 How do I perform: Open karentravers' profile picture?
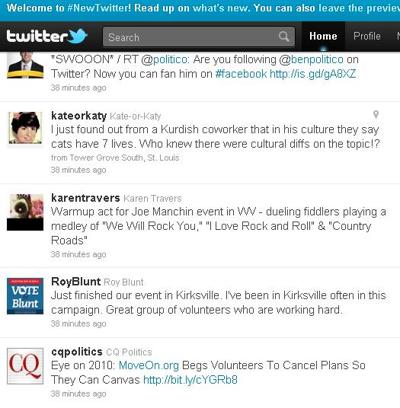(25, 212)
